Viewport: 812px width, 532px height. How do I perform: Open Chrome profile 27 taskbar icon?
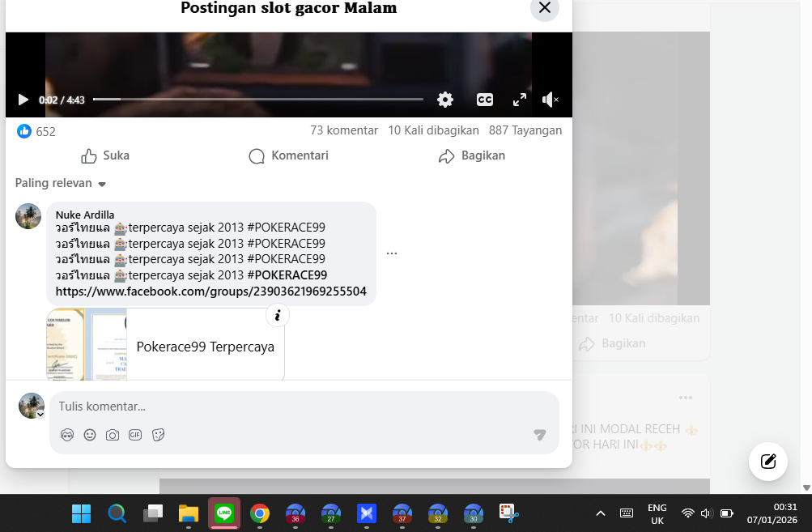point(331,513)
